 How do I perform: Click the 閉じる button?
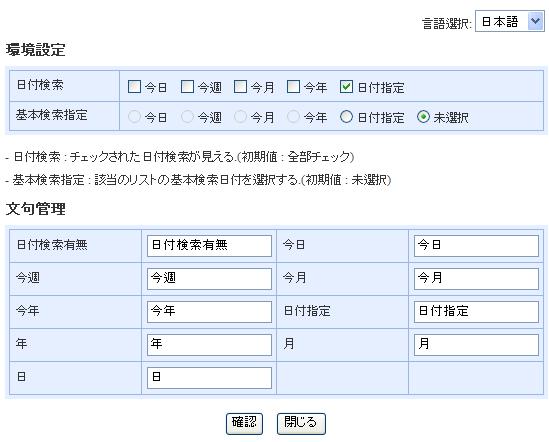click(301, 423)
